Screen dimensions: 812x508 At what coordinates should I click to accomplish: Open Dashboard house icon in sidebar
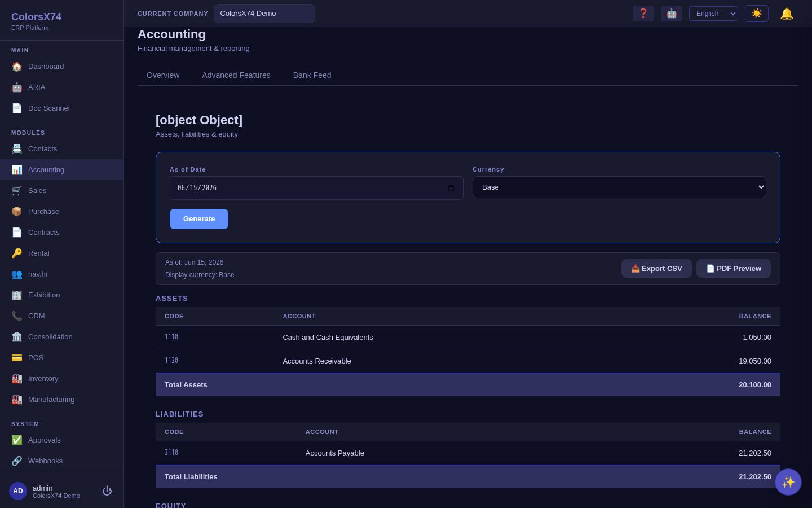(17, 67)
